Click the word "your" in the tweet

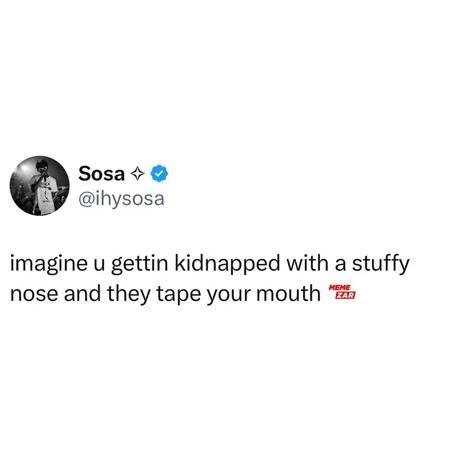click(228, 296)
